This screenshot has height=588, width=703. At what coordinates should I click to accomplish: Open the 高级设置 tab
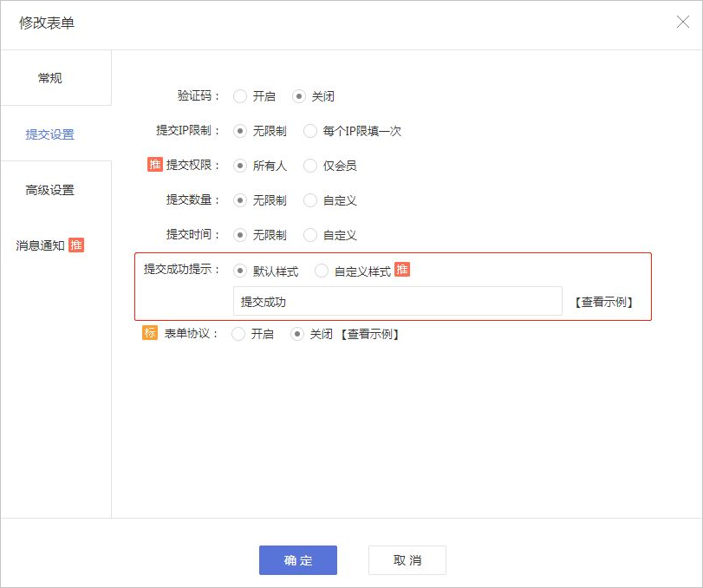pyautogui.click(x=49, y=190)
